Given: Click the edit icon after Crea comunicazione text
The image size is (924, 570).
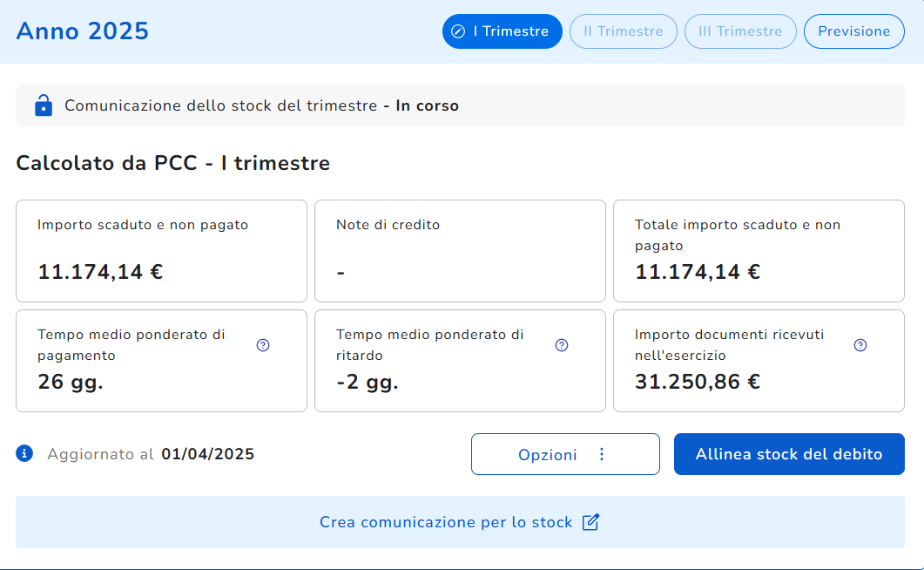Looking at the screenshot, I should coord(590,522).
